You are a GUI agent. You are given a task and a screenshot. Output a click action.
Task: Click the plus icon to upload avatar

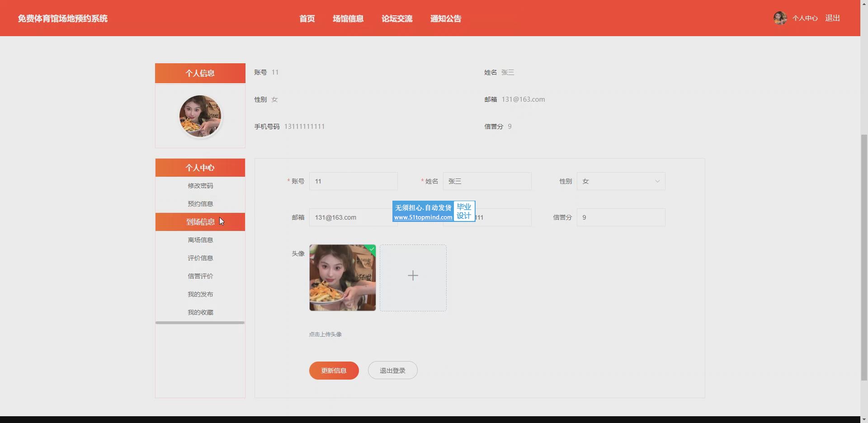click(x=413, y=276)
